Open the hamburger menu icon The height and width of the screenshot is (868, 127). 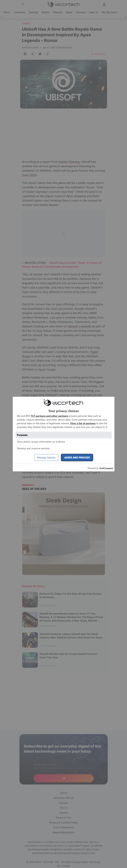pyautogui.click(x=23, y=4)
